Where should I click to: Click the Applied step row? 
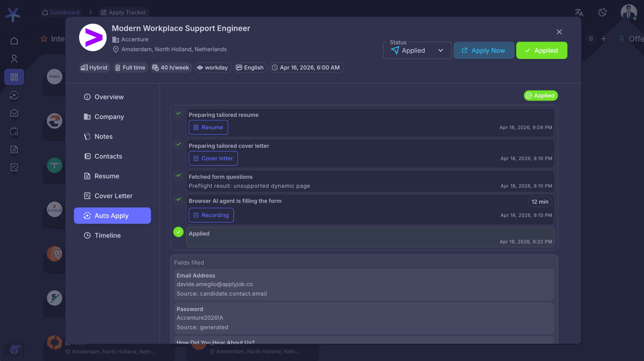370,237
